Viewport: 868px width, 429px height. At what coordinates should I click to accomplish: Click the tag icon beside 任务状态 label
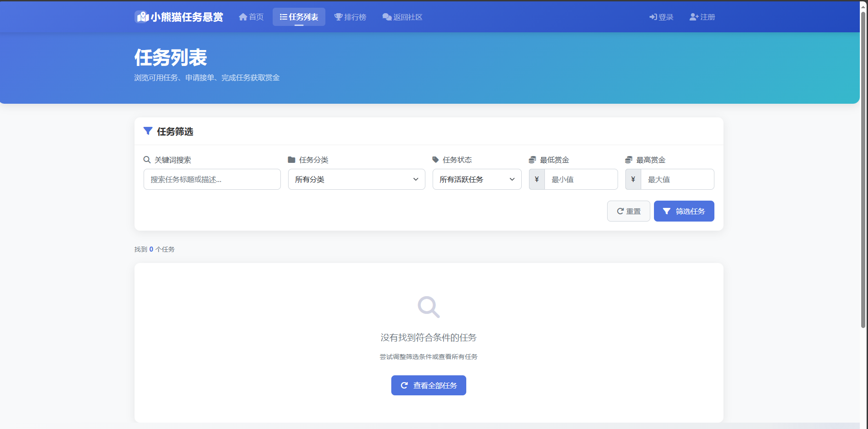[435, 160]
